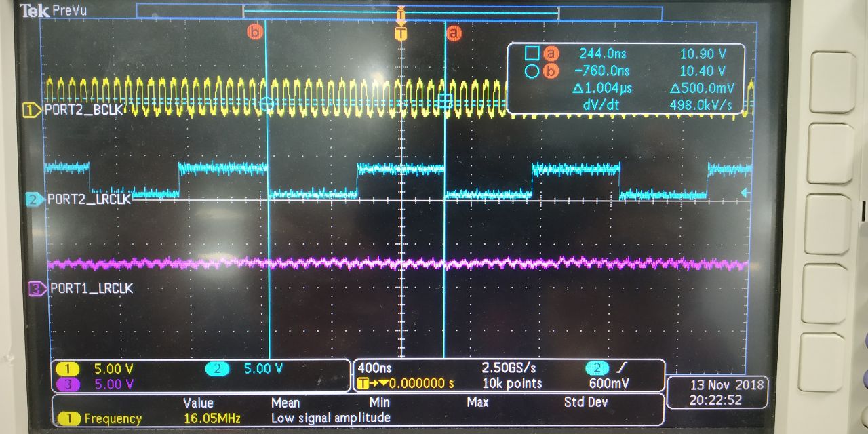Click the yellow channel 1 scale badge
This screenshot has width=868, height=434.
click(68, 369)
